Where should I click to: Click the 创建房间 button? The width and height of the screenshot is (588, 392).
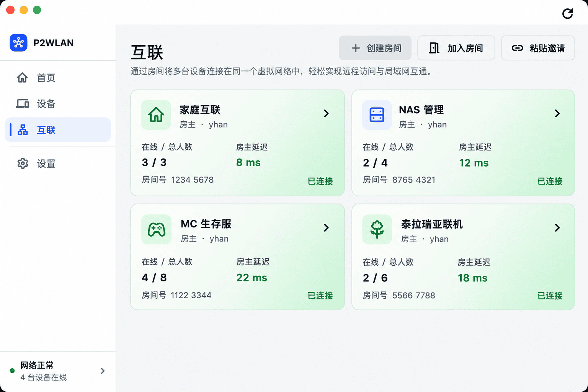375,48
